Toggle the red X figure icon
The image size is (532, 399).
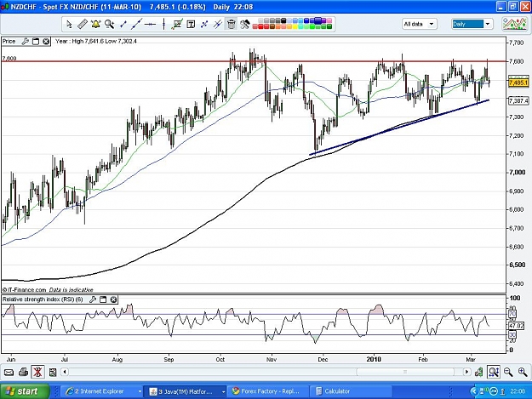pyautogui.click(x=37, y=373)
